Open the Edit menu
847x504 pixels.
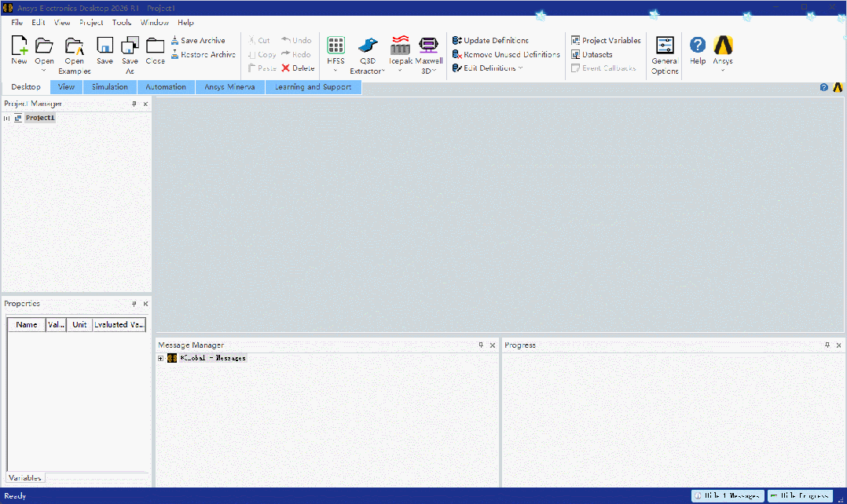(x=38, y=23)
